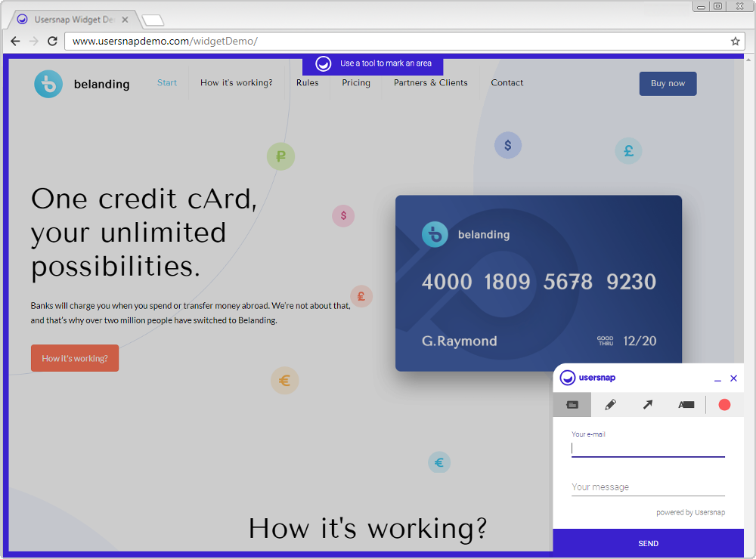The image size is (756, 559).
Task: Click the card expiry date 12/20
Action: click(640, 341)
